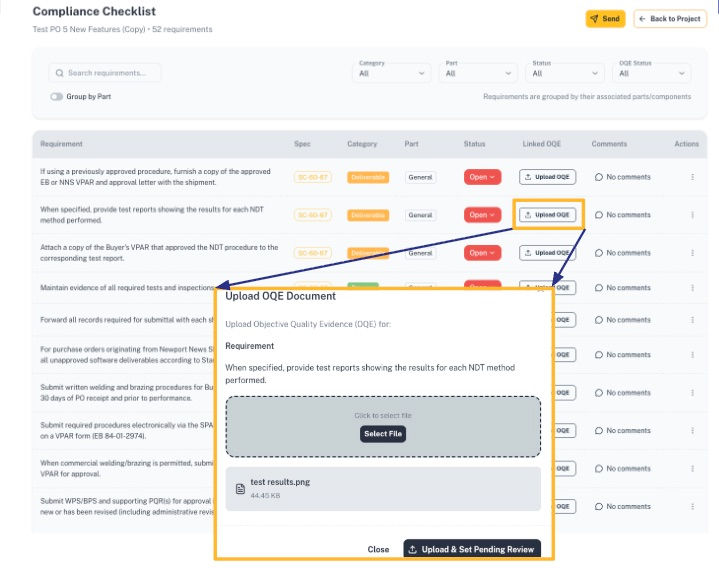The height and width of the screenshot is (568, 719).
Task: Click three-dot actions for NDT test reports row
Action: [x=692, y=215]
